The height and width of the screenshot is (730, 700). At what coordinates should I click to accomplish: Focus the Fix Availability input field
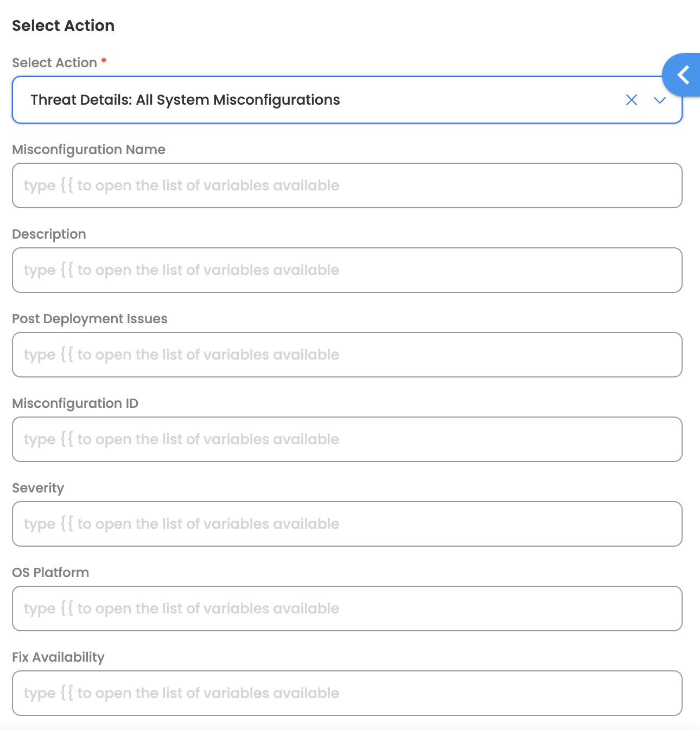tap(347, 693)
